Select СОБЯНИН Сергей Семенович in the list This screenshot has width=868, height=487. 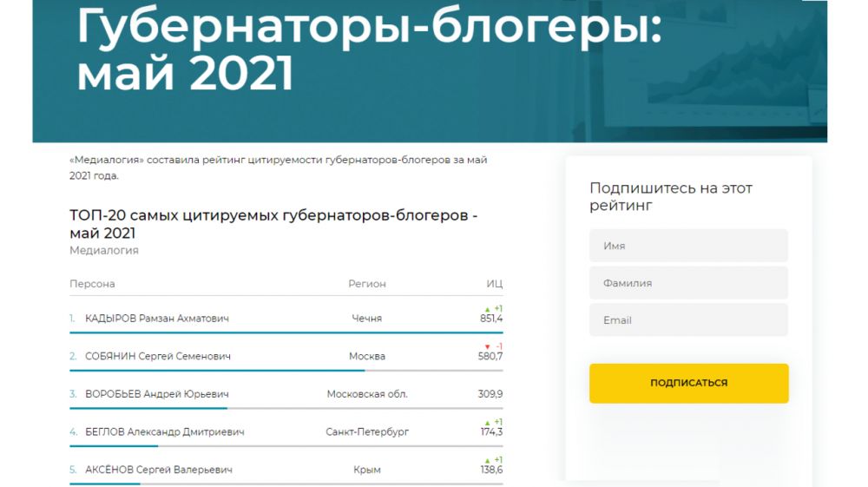158,356
